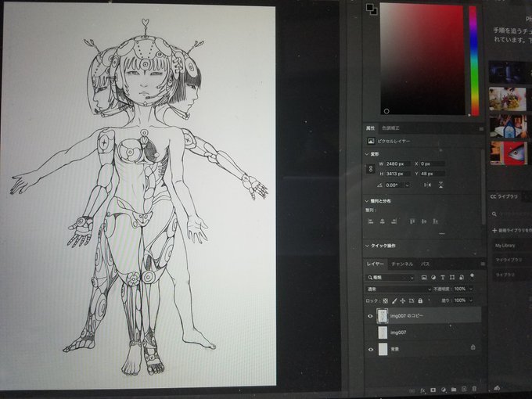532x399 pixels.
Task: Click the lock all padlock icon
Action: coord(420,300)
